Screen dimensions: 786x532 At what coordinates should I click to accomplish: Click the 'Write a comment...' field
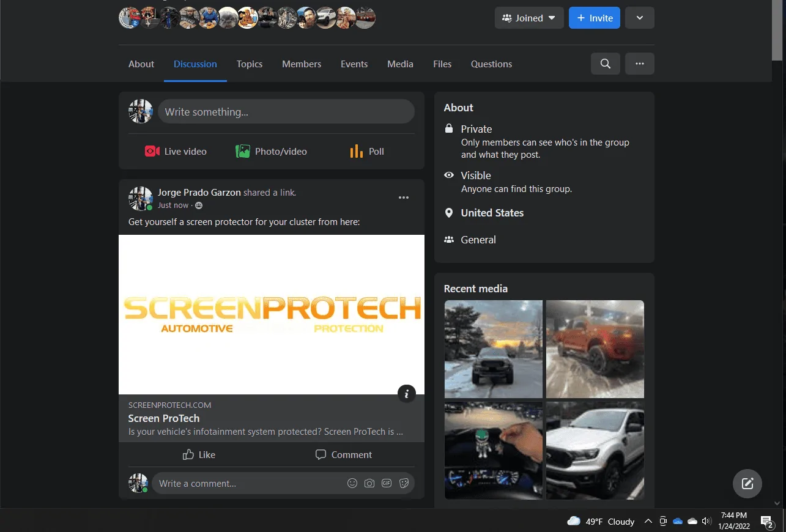pyautogui.click(x=283, y=483)
